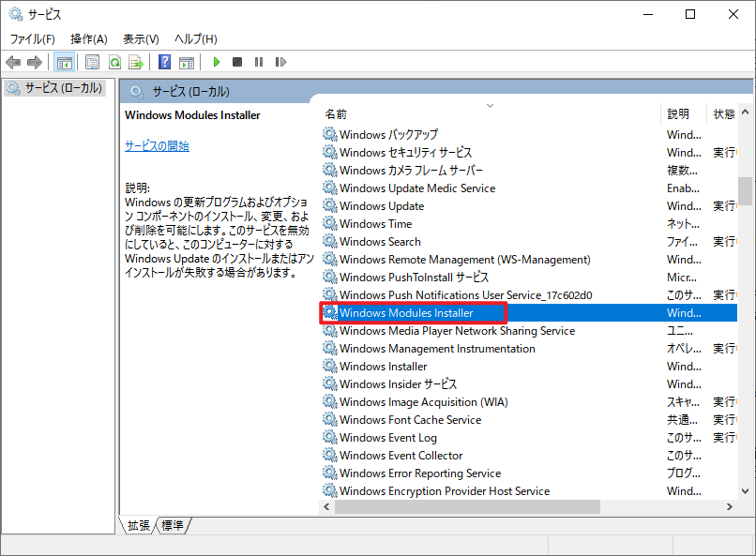Select the Windows Time service
This screenshot has width=756, height=556.
click(x=529, y=223)
